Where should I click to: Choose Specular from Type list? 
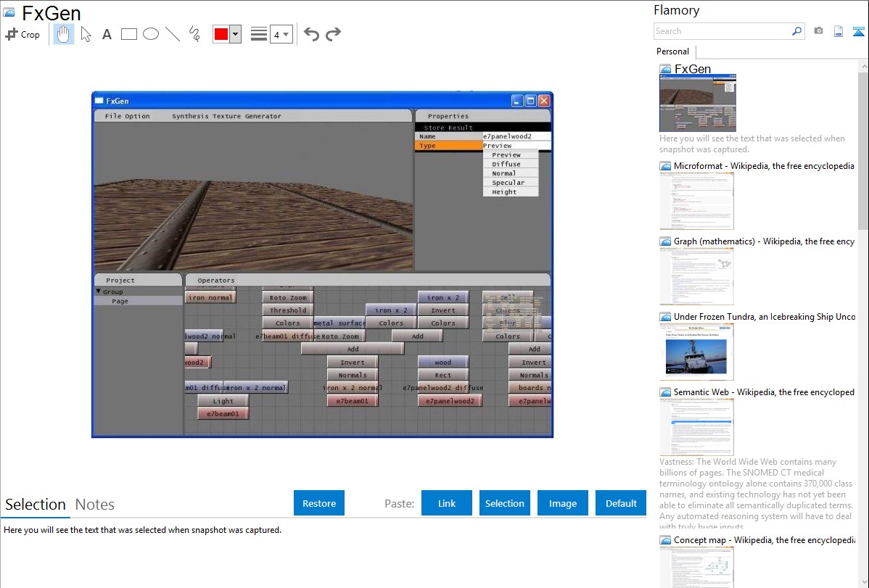[x=511, y=183]
